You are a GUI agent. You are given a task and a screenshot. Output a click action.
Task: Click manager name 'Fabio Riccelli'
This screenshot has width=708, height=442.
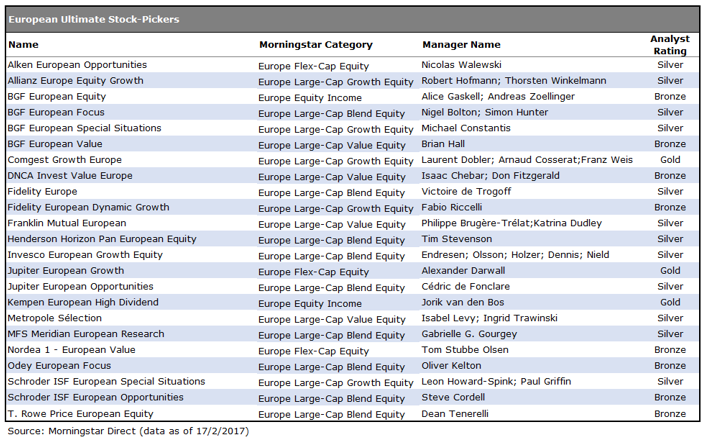pyautogui.click(x=452, y=208)
